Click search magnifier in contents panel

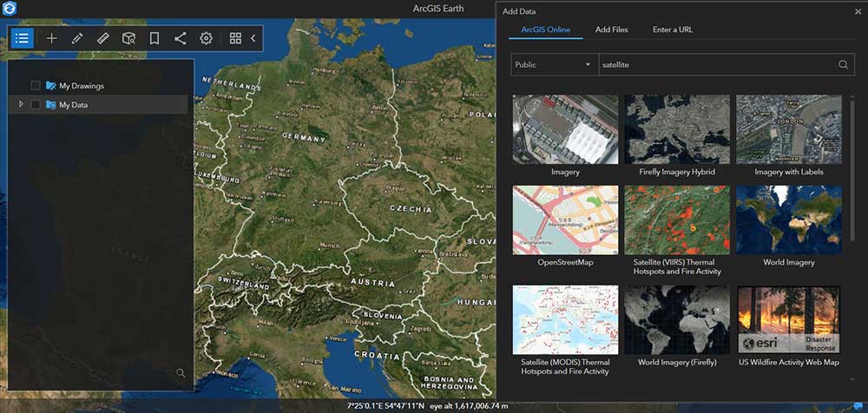pyautogui.click(x=181, y=372)
